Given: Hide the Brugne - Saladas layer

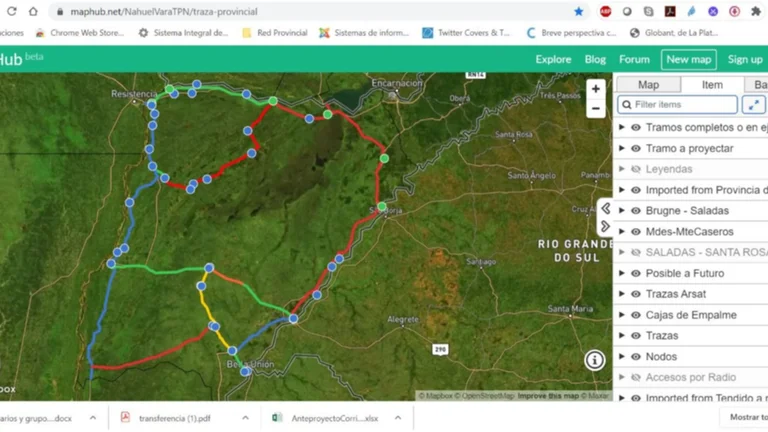Looking at the screenshot, I should 636,211.
